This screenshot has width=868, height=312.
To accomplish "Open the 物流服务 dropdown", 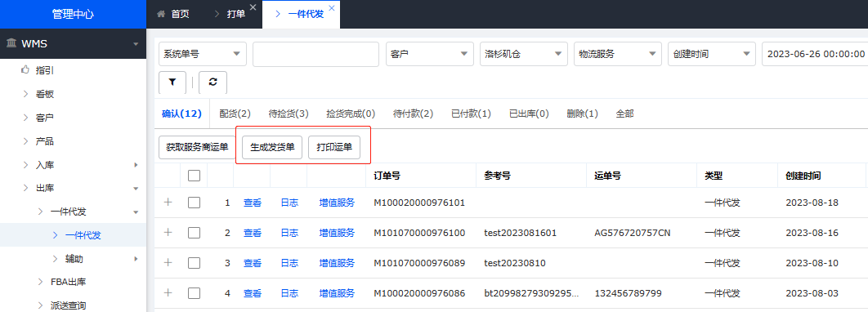I will [x=618, y=54].
